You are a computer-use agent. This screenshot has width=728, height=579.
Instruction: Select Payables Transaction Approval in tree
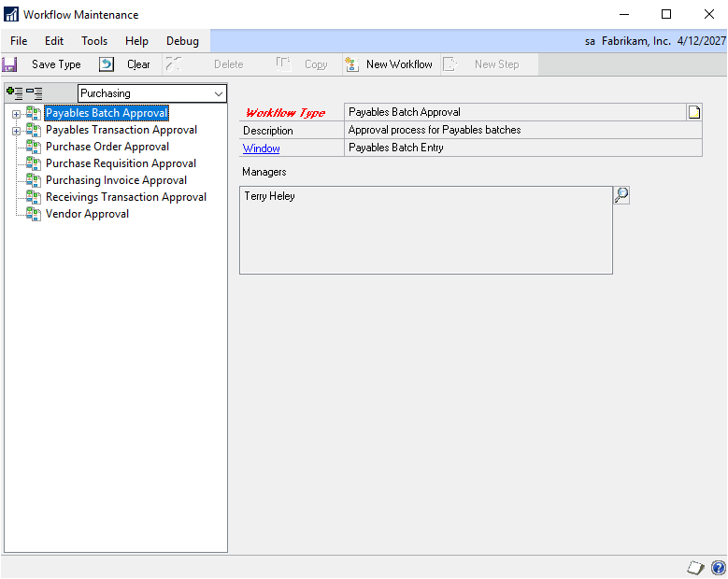(x=121, y=130)
